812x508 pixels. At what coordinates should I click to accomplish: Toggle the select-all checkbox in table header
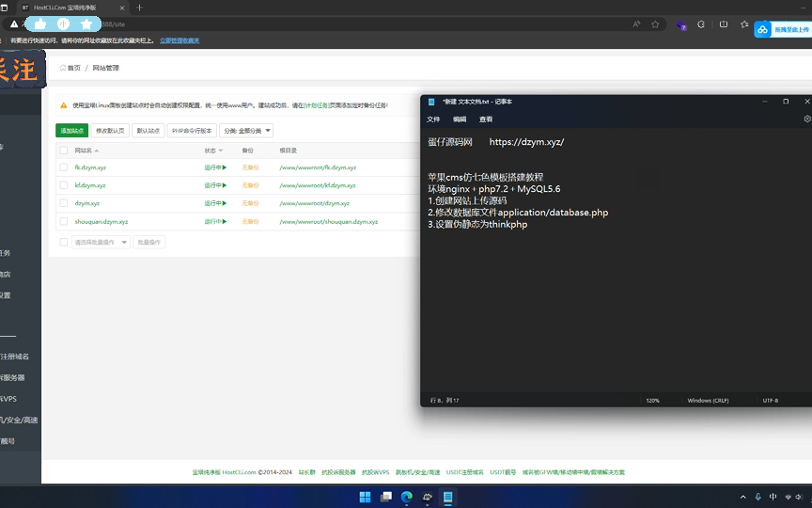64,151
